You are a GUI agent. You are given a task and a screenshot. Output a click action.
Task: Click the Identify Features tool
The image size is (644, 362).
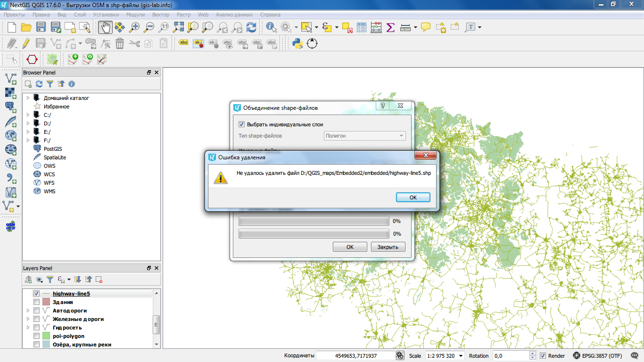(271, 27)
